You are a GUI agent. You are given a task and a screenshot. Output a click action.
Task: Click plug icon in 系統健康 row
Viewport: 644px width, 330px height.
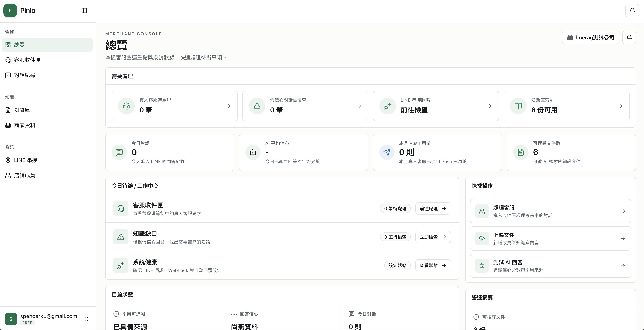[x=121, y=265]
